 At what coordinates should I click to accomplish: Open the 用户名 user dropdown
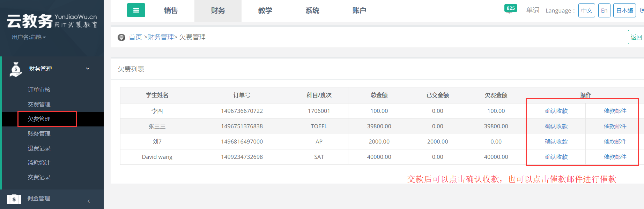point(29,37)
